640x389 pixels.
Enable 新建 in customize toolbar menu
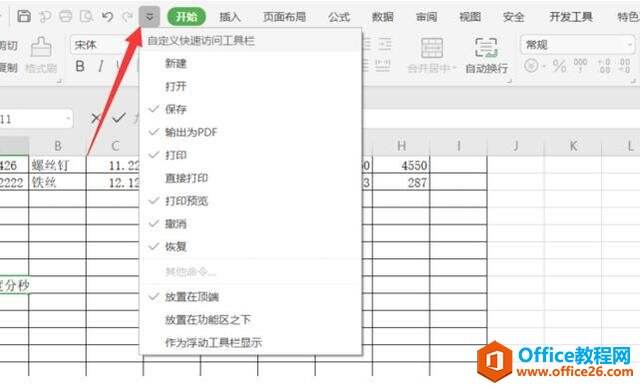tap(251, 63)
